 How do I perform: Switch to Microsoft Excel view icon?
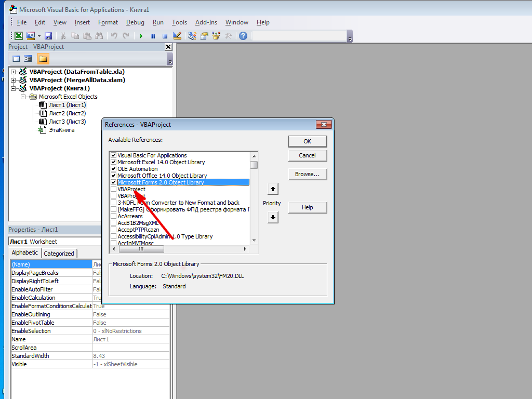19,36
